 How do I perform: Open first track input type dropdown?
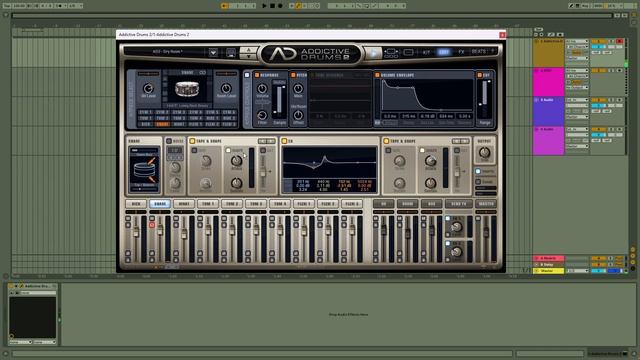(577, 41)
